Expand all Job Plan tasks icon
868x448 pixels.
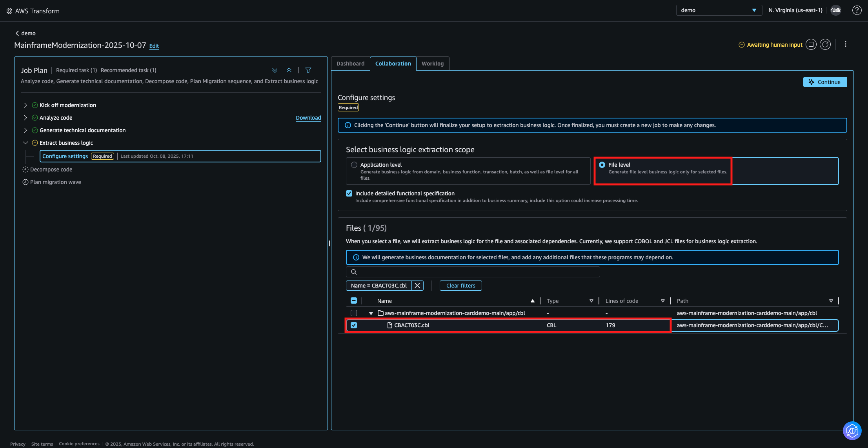(x=275, y=70)
